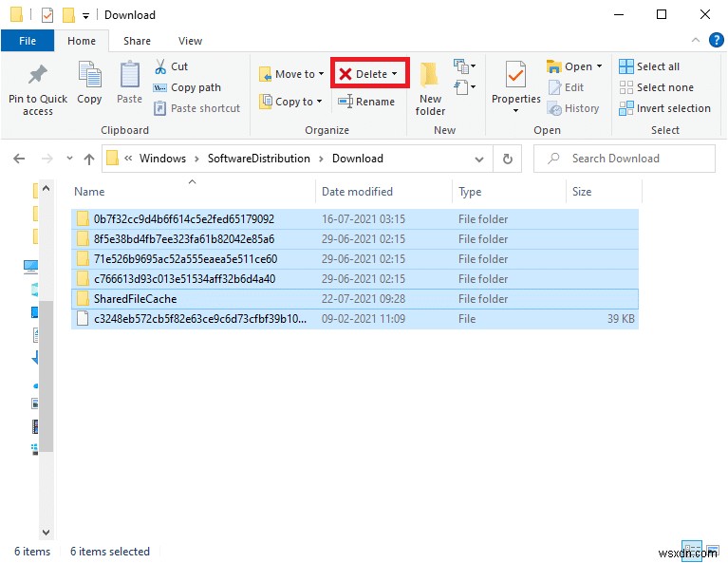The image size is (728, 563).
Task: Click Select none
Action: click(x=656, y=87)
